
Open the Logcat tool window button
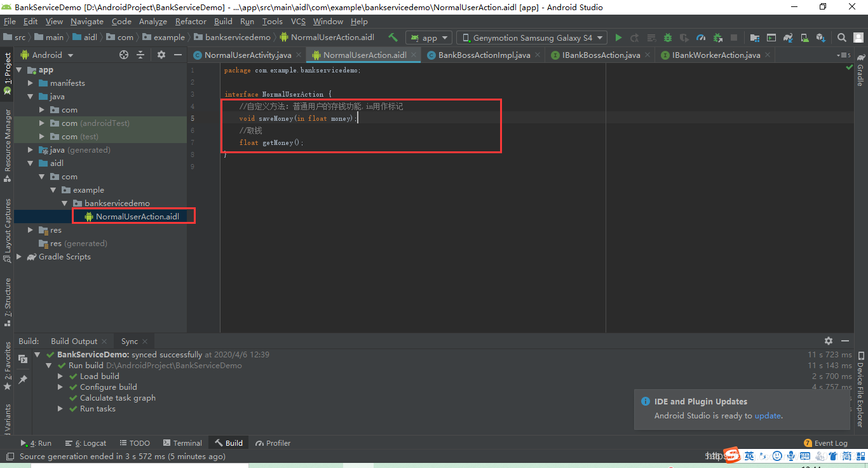click(x=86, y=443)
